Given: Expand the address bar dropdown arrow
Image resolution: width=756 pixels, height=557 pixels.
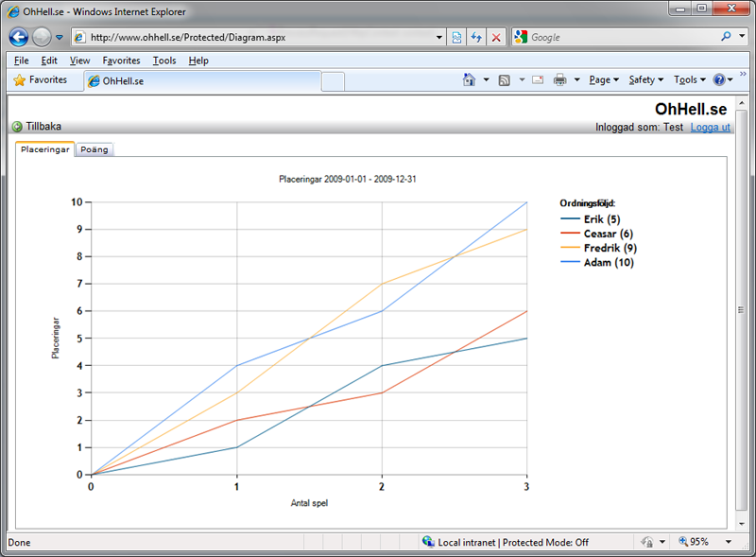Looking at the screenshot, I should point(439,38).
